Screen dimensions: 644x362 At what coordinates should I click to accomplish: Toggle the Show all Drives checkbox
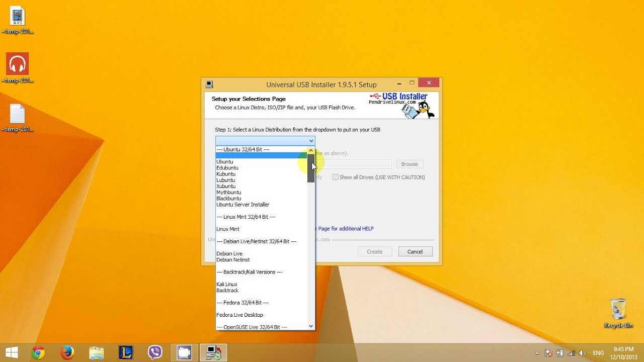[335, 177]
